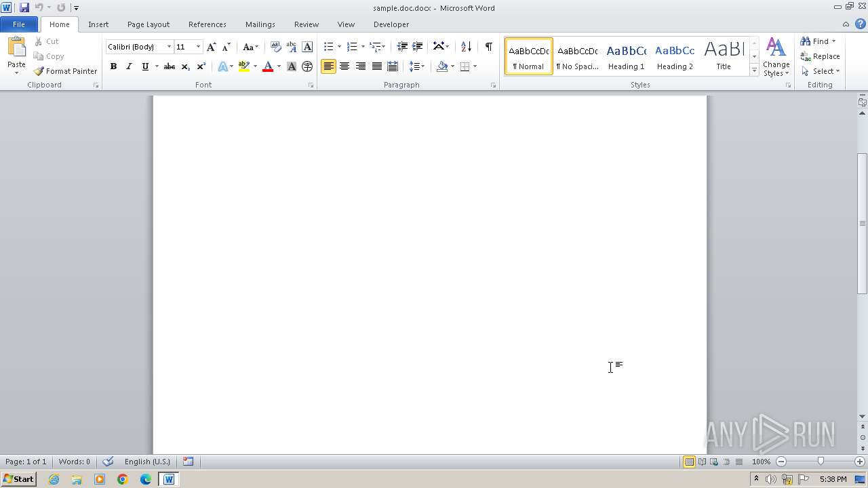Apply the Title style
The height and width of the screenshot is (488, 868).
click(x=724, y=56)
